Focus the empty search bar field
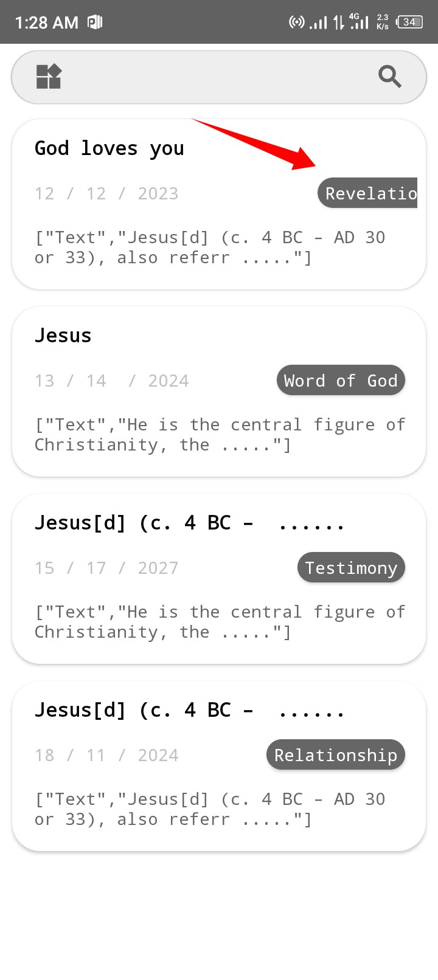This screenshot has width=438, height=980. tap(219, 77)
